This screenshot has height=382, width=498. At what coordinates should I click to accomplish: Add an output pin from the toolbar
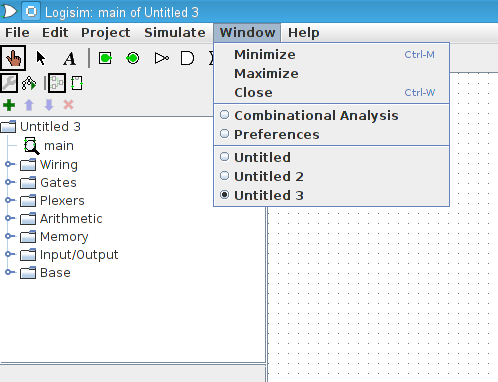[x=132, y=58]
